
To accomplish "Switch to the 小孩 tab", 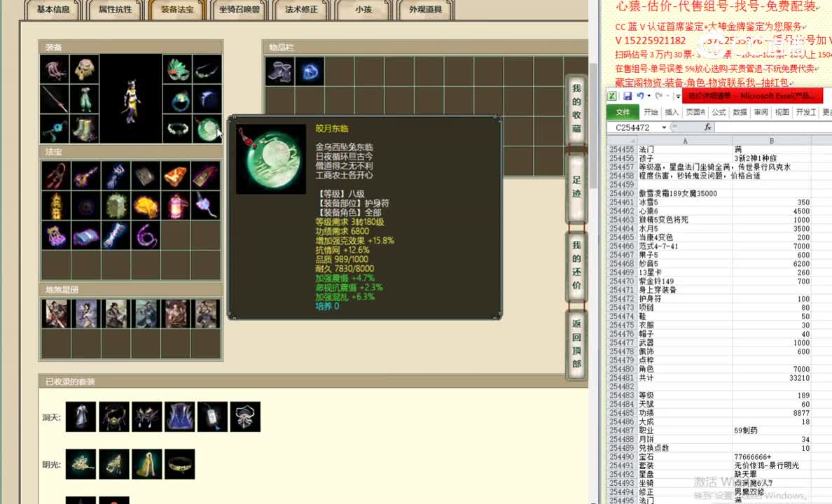I will click(x=363, y=10).
